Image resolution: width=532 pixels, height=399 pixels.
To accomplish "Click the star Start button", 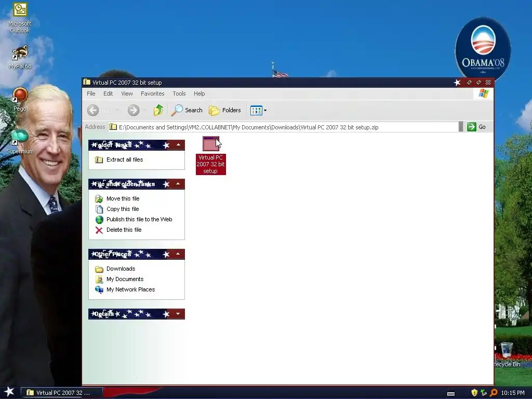I will coord(9,392).
